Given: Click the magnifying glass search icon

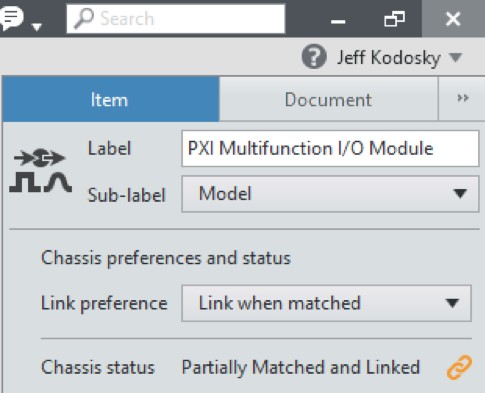Looking at the screenshot, I should (x=83, y=19).
